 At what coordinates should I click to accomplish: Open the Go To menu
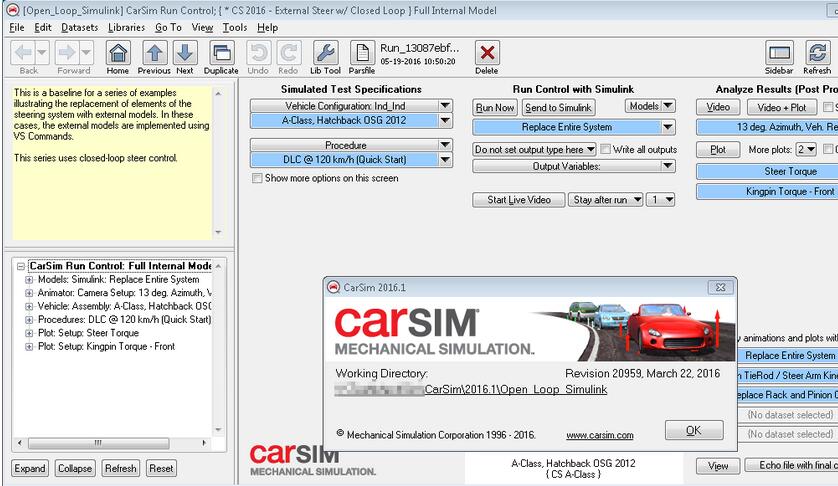168,27
